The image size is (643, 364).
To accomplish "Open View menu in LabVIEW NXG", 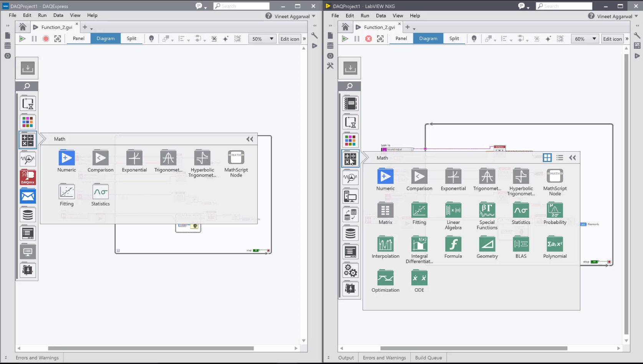I will [x=398, y=16].
